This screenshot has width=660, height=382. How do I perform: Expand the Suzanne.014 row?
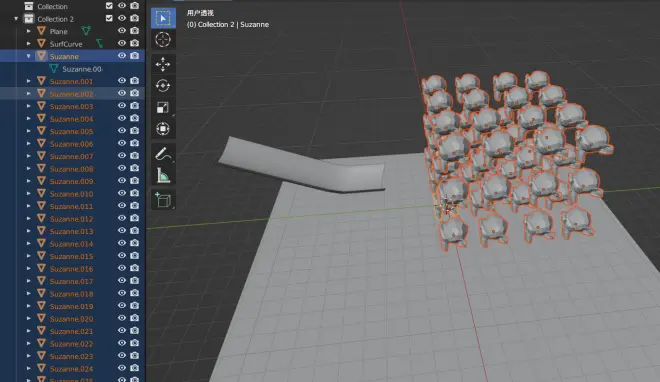29,244
